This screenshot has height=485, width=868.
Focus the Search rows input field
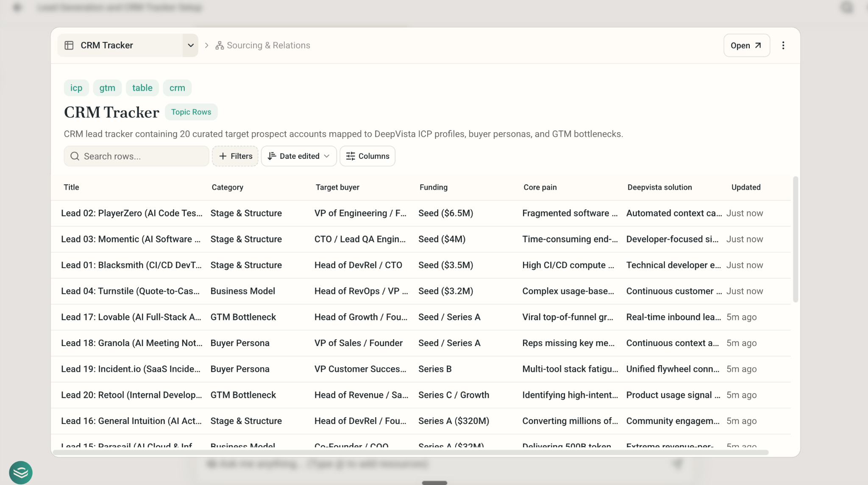pos(136,156)
